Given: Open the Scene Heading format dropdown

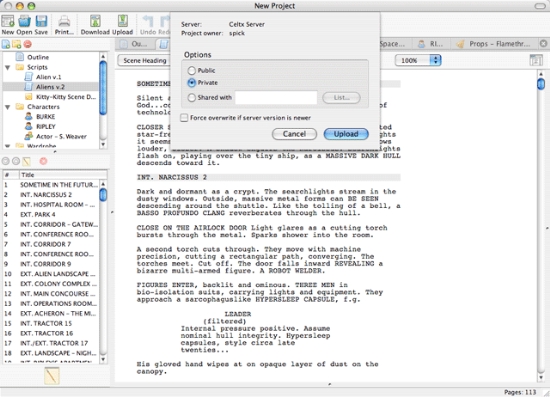Looking at the screenshot, I should (x=144, y=60).
